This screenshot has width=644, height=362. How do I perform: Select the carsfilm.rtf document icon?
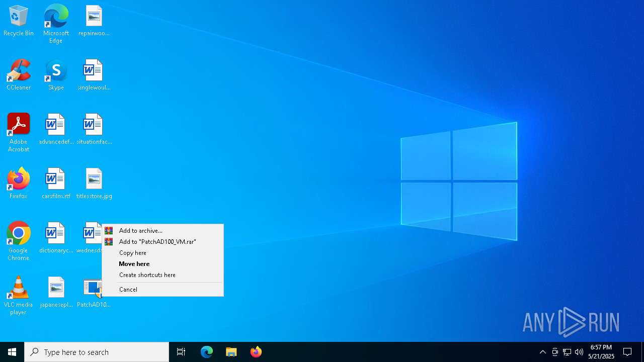click(x=56, y=184)
